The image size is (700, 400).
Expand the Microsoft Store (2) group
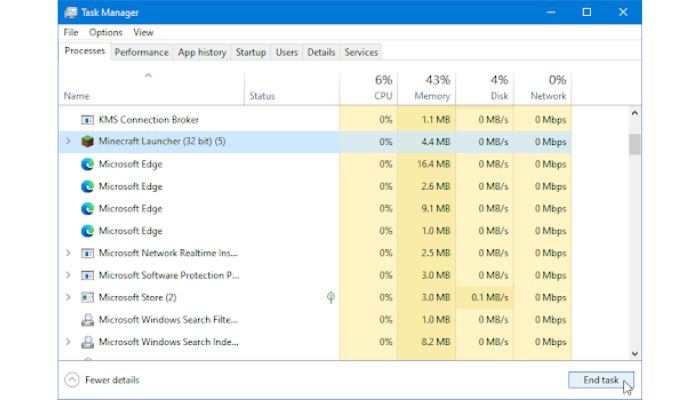tap(68, 297)
